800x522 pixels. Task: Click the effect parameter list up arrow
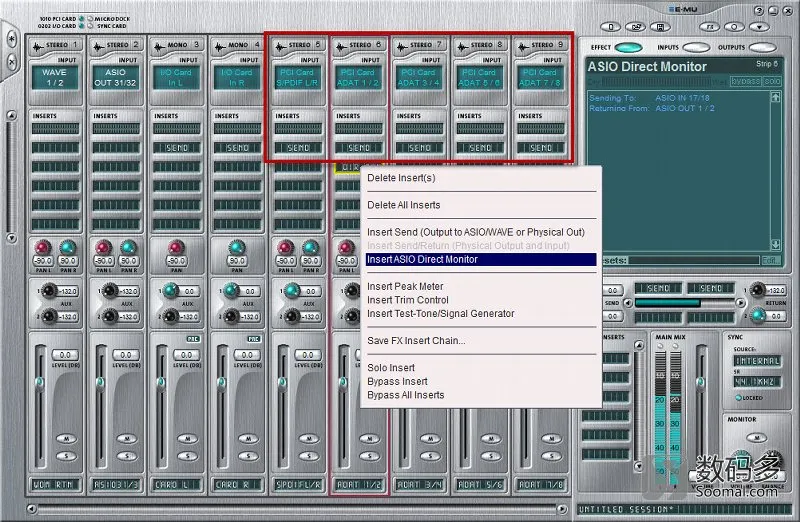[776, 96]
